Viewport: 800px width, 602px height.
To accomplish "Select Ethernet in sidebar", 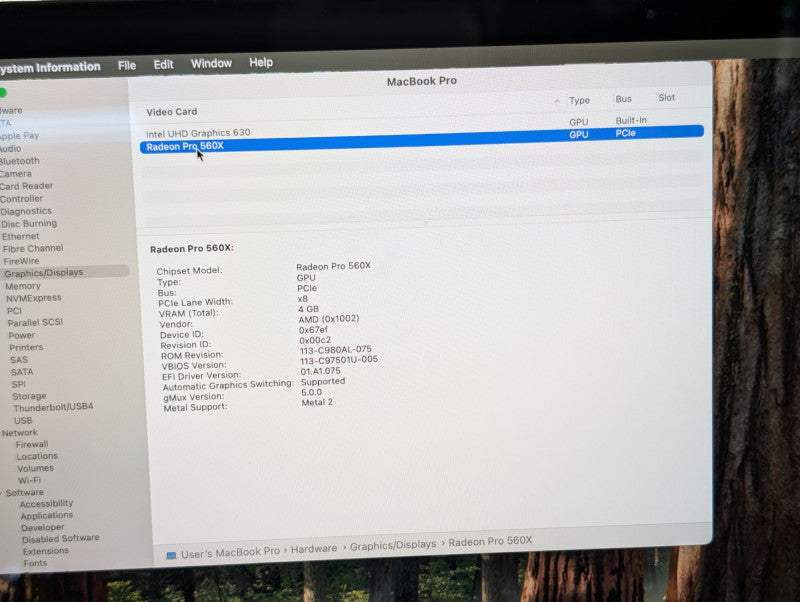I will click(20, 236).
